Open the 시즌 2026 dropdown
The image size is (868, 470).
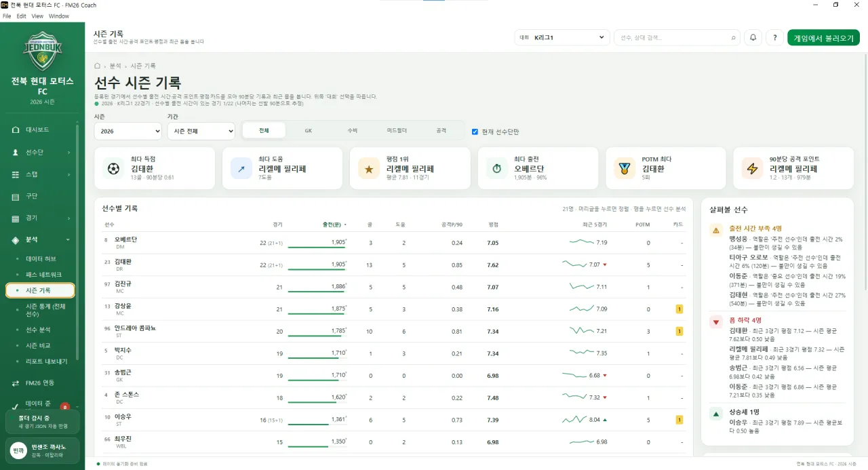pos(127,131)
